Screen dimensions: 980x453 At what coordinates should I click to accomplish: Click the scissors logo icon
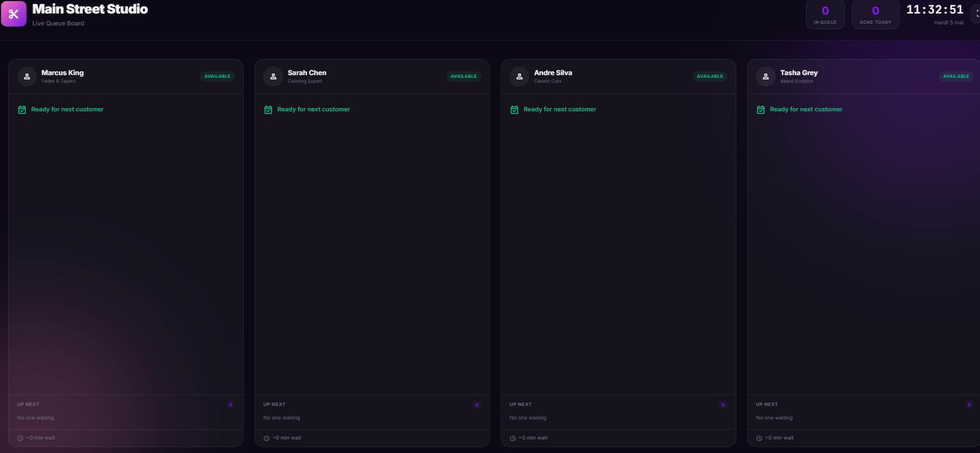click(x=14, y=14)
